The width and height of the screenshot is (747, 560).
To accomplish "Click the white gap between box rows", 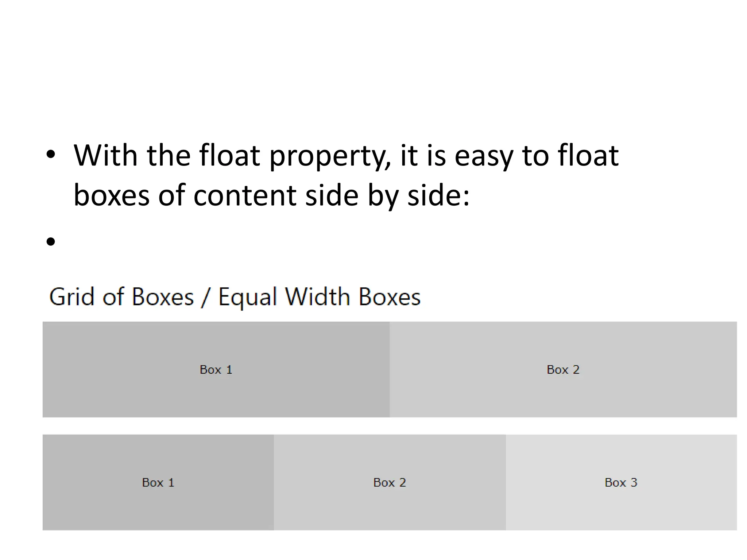I will [390, 426].
